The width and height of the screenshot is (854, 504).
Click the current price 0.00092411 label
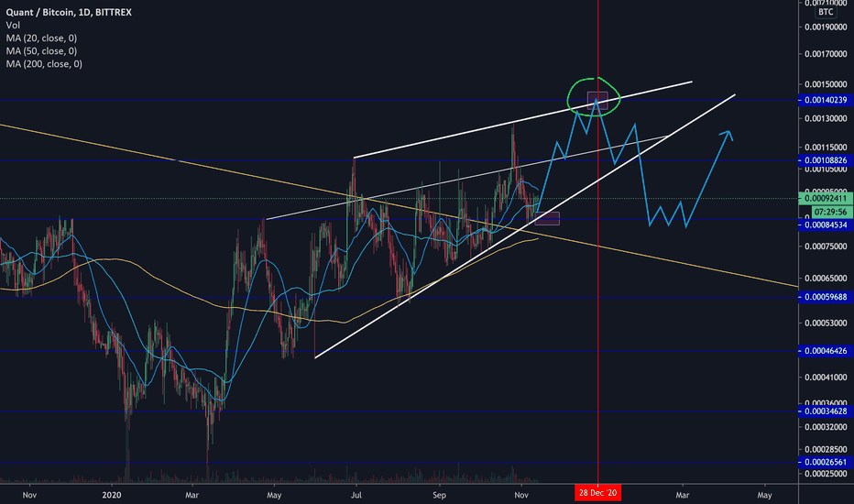coord(826,198)
